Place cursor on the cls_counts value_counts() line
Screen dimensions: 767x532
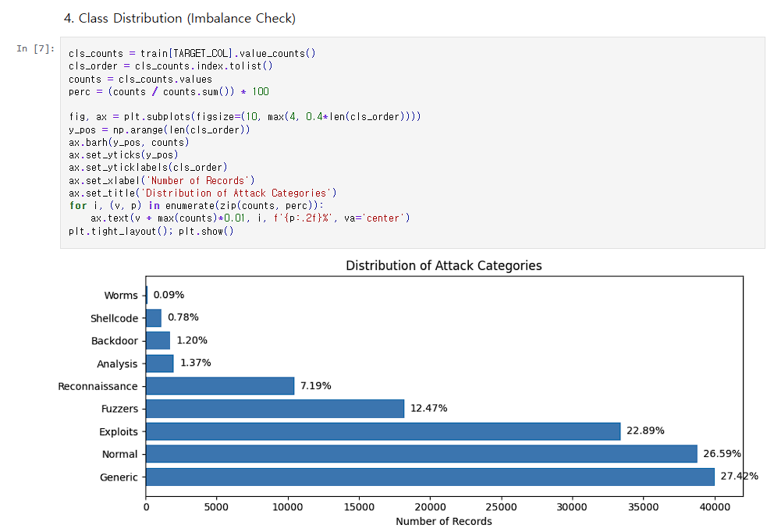(191, 53)
